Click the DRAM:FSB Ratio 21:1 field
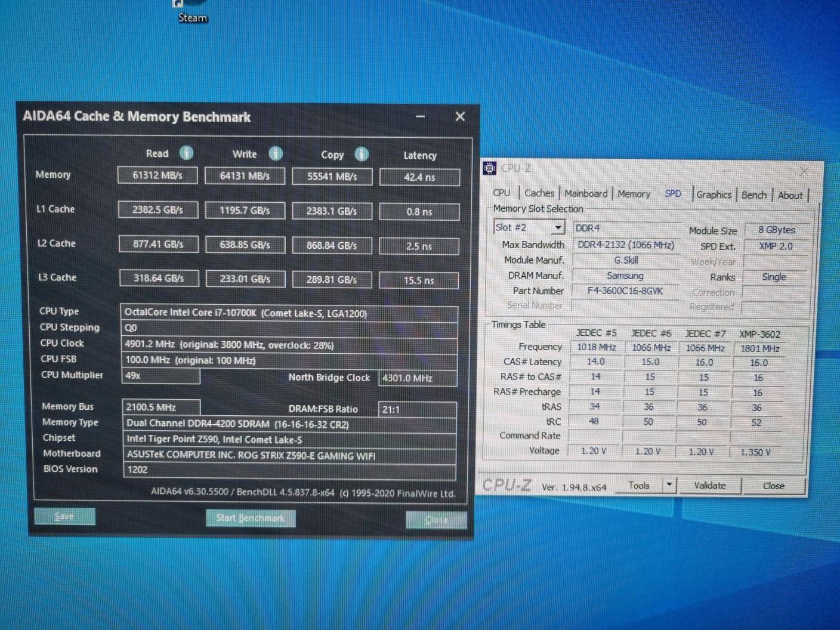 click(x=417, y=409)
